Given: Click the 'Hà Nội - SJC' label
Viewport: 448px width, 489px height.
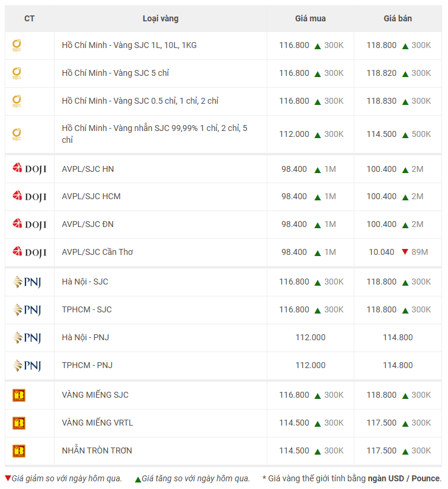Looking at the screenshot, I should (85, 282).
